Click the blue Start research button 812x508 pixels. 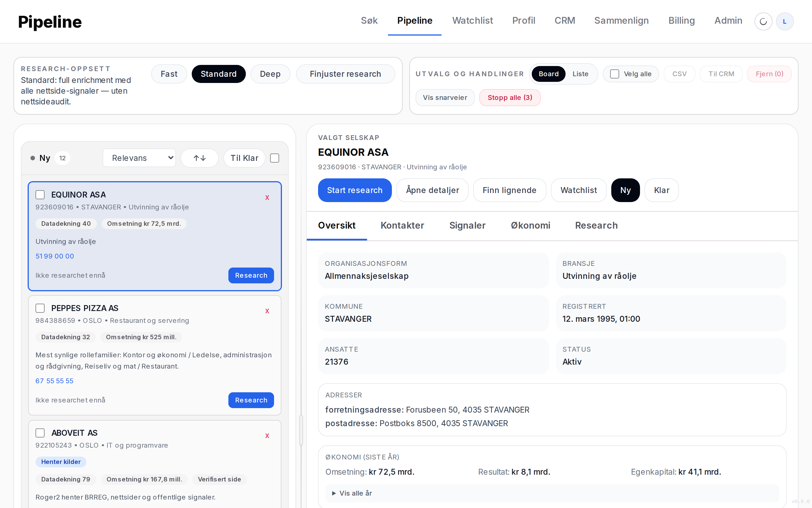(355, 190)
